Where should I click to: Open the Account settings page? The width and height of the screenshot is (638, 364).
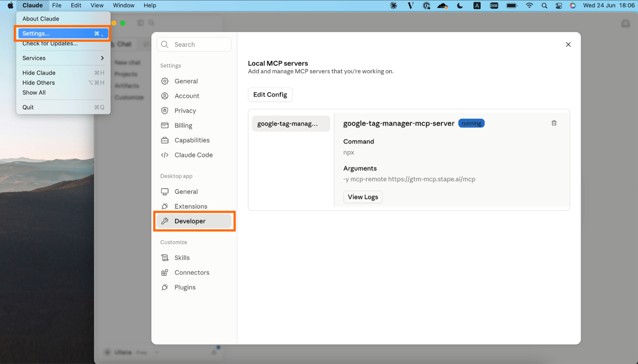tap(194, 96)
